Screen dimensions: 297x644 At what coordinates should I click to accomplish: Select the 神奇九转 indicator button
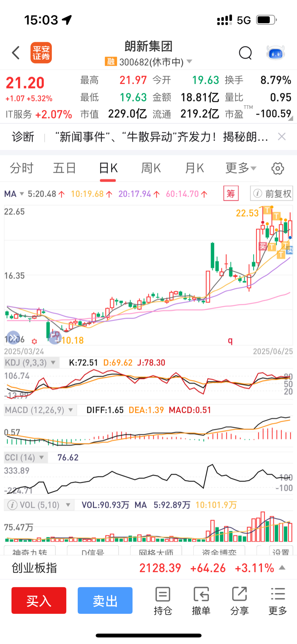pyautogui.click(x=30, y=551)
